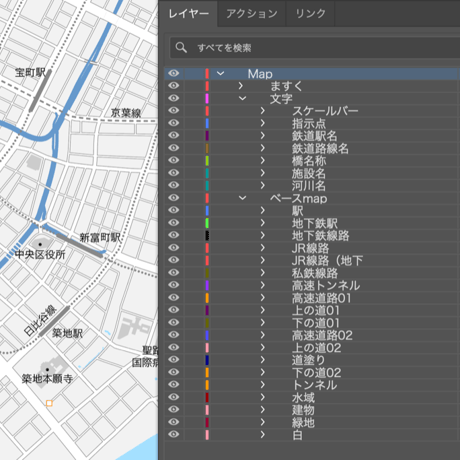Screen dimensions: 460x460
Task: Collapse the 文字 layer group
Action: click(242, 98)
